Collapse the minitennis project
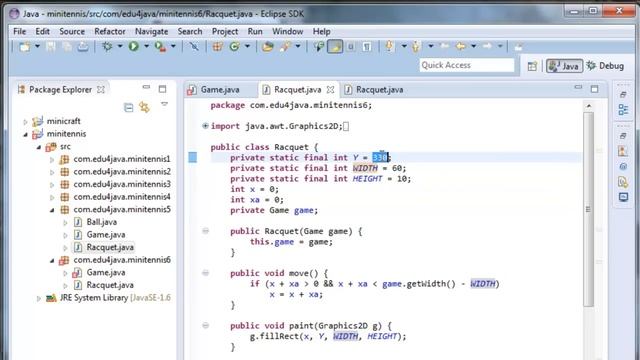Image resolution: width=640 pixels, height=360 pixels. coord(25,134)
